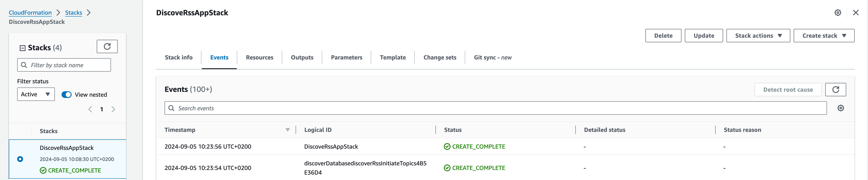Close the stack details panel
Image resolution: width=868 pixels, height=180 pixels.
[x=855, y=13]
